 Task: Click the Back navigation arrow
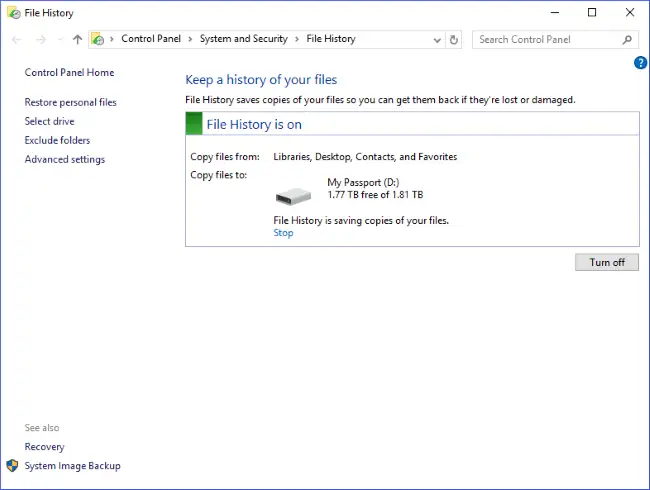point(16,40)
